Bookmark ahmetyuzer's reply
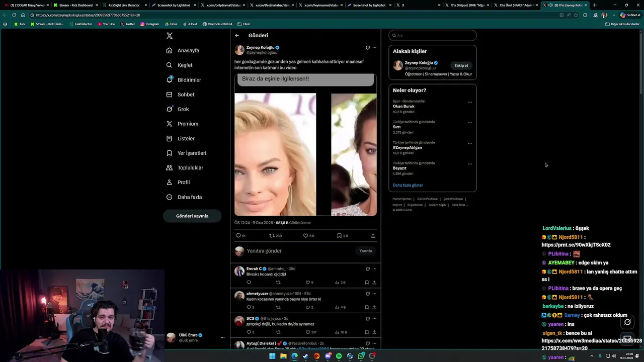The image size is (644, 362). pyautogui.click(x=367, y=307)
